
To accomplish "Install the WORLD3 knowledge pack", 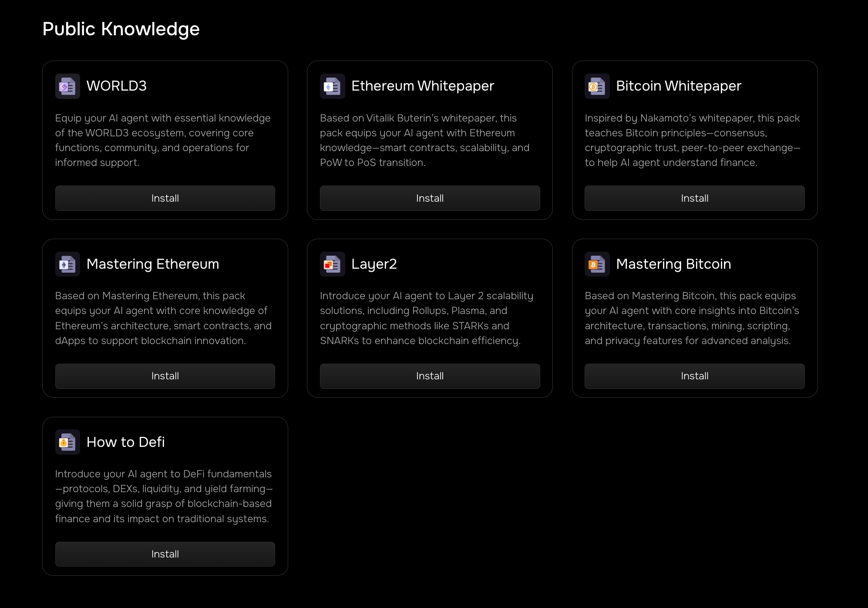I will [x=165, y=198].
